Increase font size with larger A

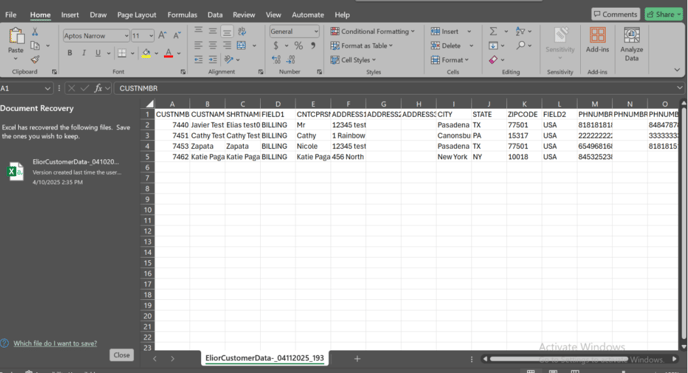coord(162,36)
